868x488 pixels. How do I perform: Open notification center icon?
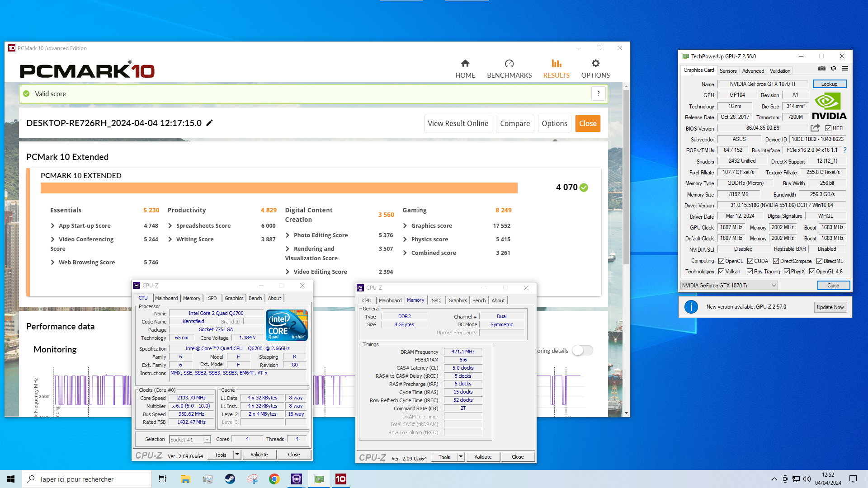[x=853, y=479]
